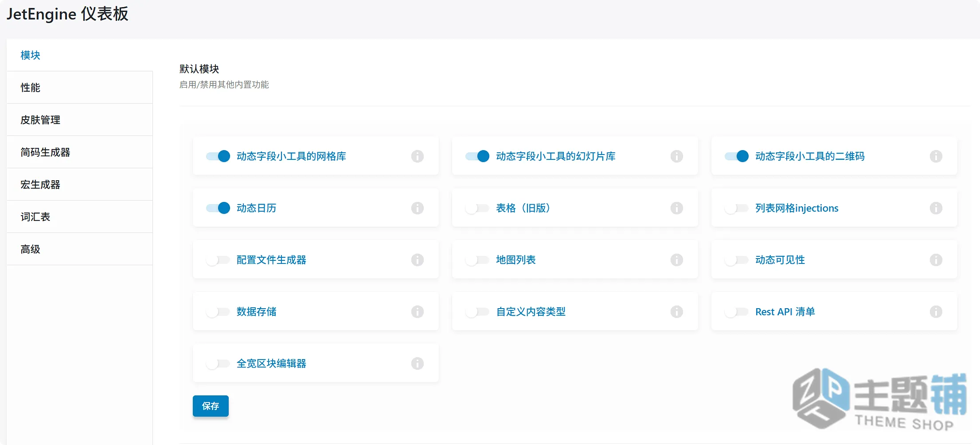
Task: Click the 全宽区块编辑器 label
Action: pos(271,364)
